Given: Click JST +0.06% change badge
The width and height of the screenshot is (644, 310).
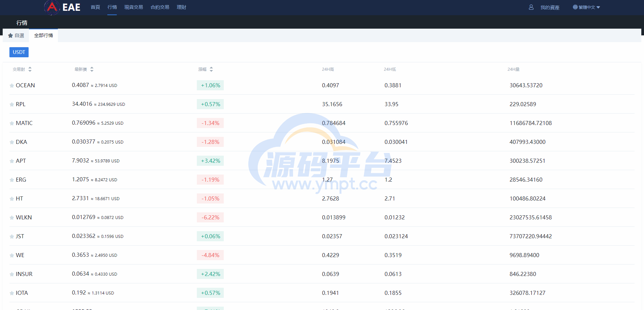Looking at the screenshot, I should click(210, 236).
